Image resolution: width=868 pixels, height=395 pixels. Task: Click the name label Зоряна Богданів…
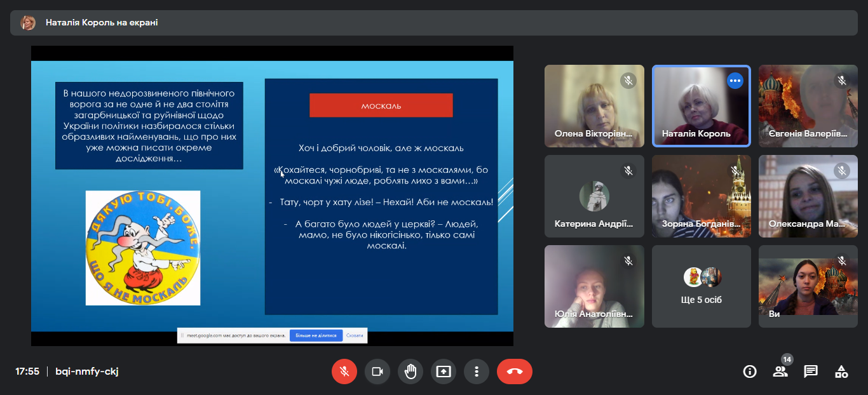[702, 224]
